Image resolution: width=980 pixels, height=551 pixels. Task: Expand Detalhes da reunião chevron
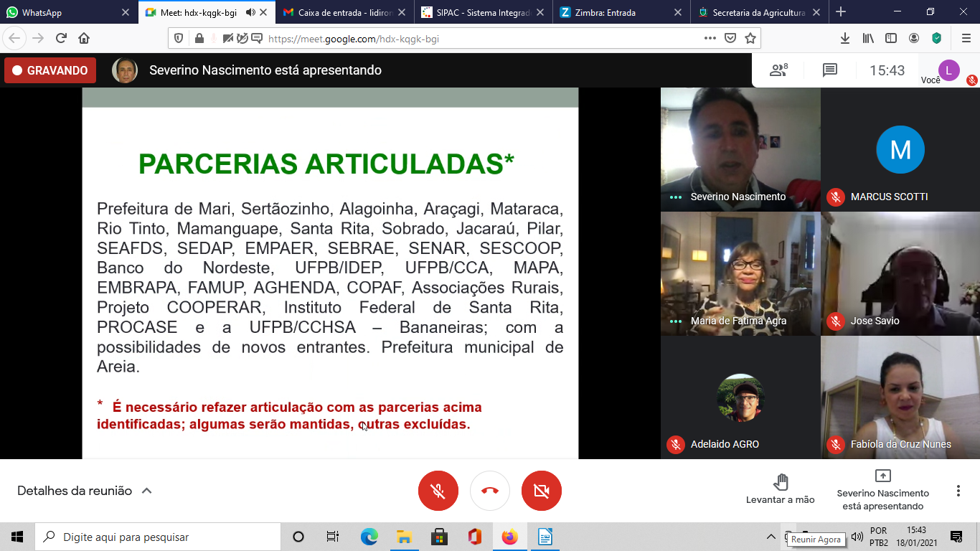[x=146, y=491]
